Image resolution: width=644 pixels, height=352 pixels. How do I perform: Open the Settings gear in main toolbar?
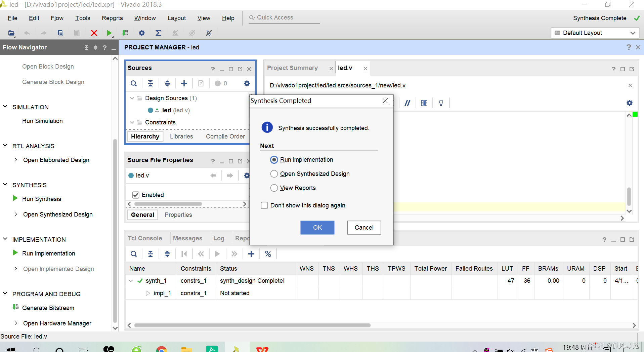pyautogui.click(x=142, y=33)
